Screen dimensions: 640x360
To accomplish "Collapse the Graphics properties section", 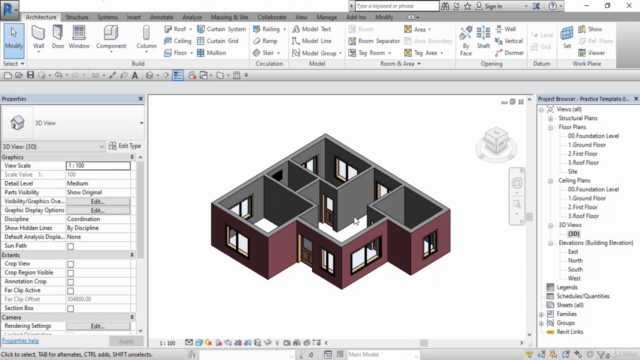I will (132, 157).
